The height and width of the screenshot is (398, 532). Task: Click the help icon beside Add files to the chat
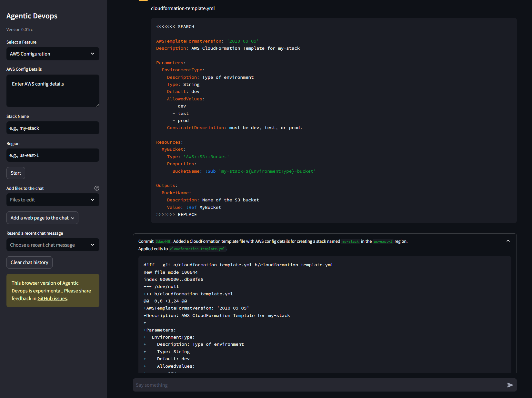tap(97, 188)
